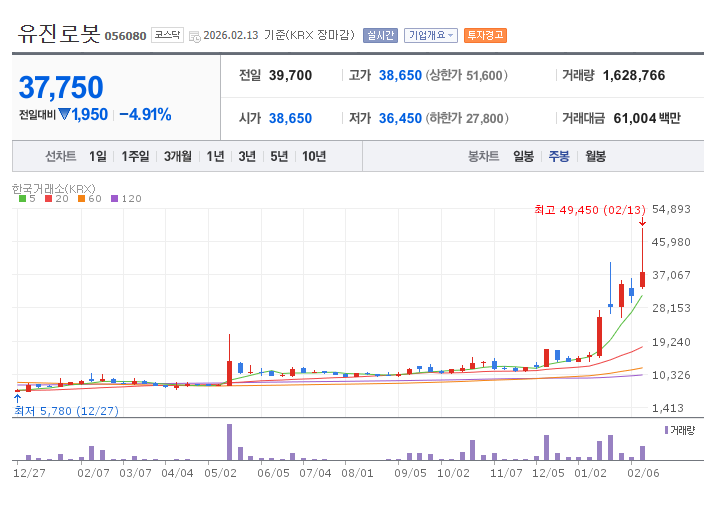This screenshot has height=510, width=704.
Task: Click the blue down-triangle change icon
Action: click(x=64, y=114)
